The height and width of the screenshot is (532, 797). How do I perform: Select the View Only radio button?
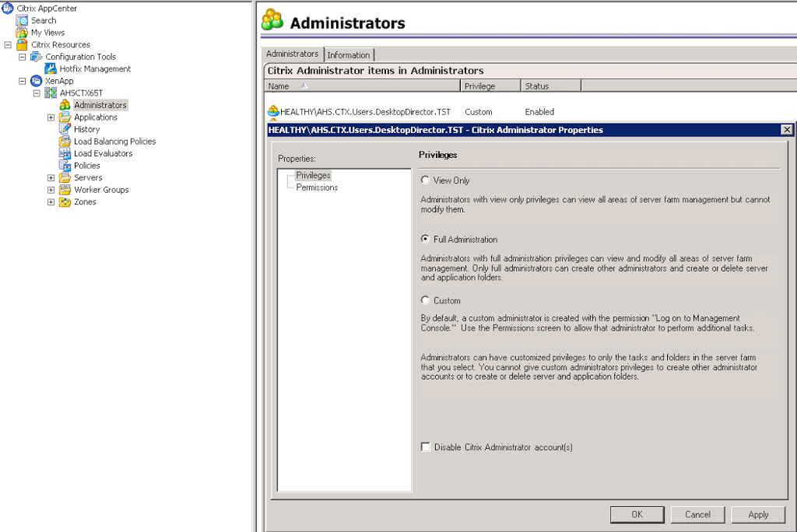pyautogui.click(x=425, y=180)
